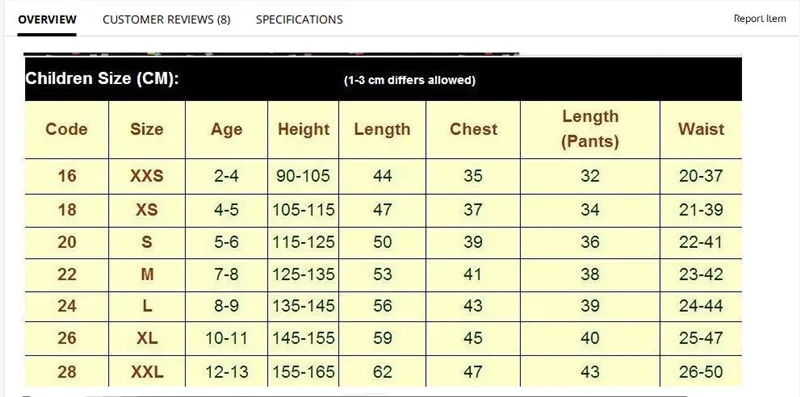This screenshot has width=800, height=397.
Task: Click the 125-135 height cell
Action: [x=304, y=275]
